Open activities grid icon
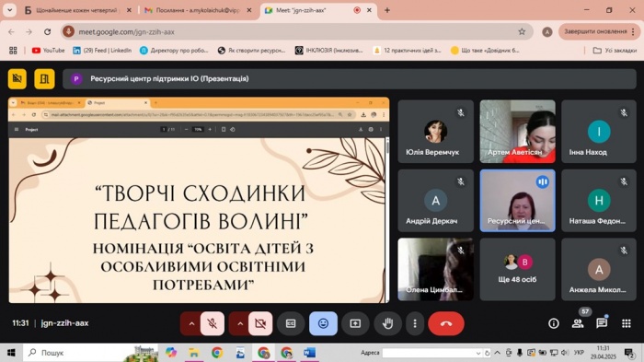 (626, 323)
